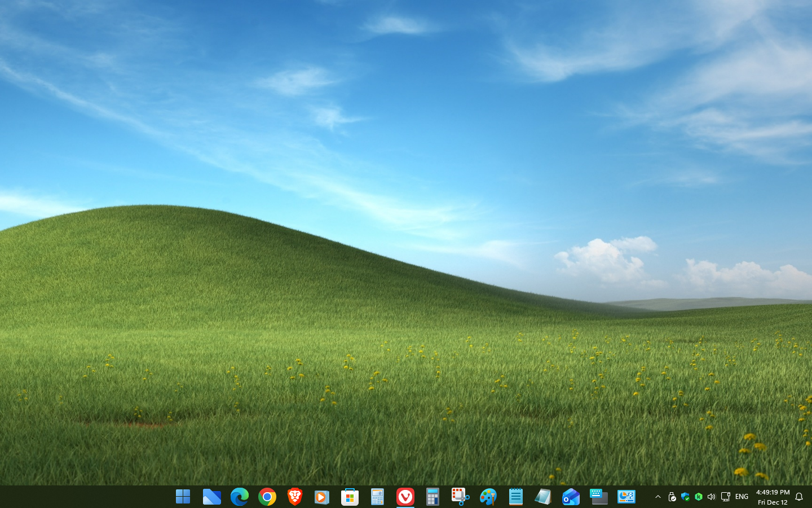
Task: Open the blue folder icon beside Start
Action: [x=211, y=497]
